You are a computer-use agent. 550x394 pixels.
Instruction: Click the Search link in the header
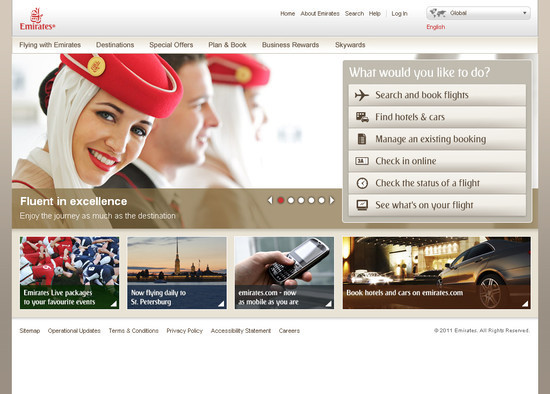[354, 14]
